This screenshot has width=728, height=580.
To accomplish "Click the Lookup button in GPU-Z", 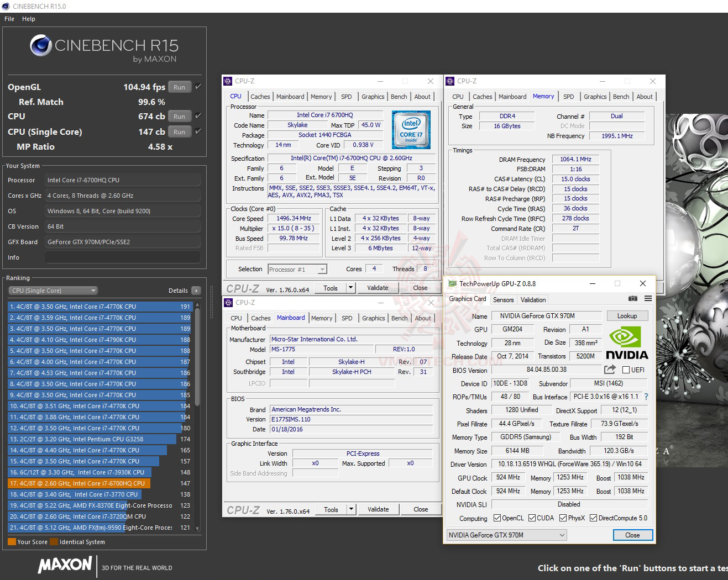I will pos(627,316).
